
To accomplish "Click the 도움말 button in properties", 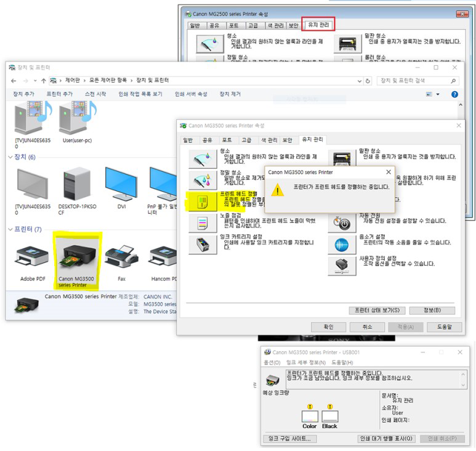I will click(445, 327).
